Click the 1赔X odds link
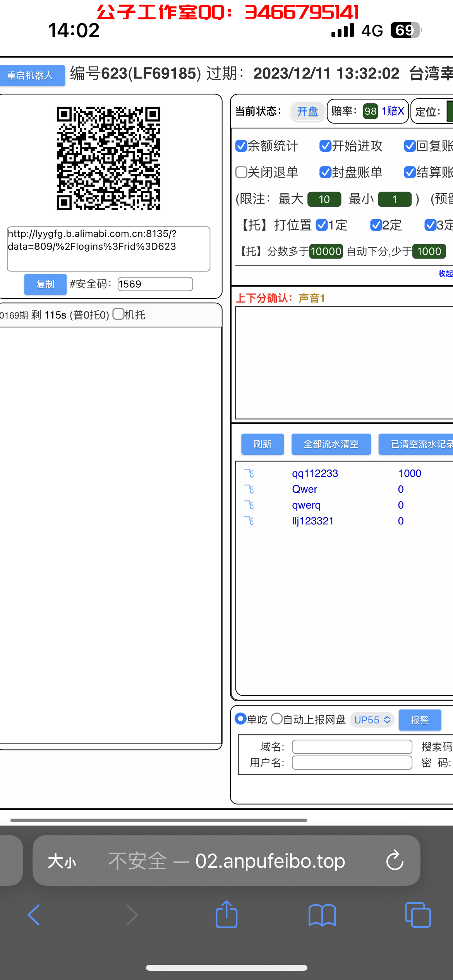Viewport: 453px width, 980px height. tap(393, 111)
